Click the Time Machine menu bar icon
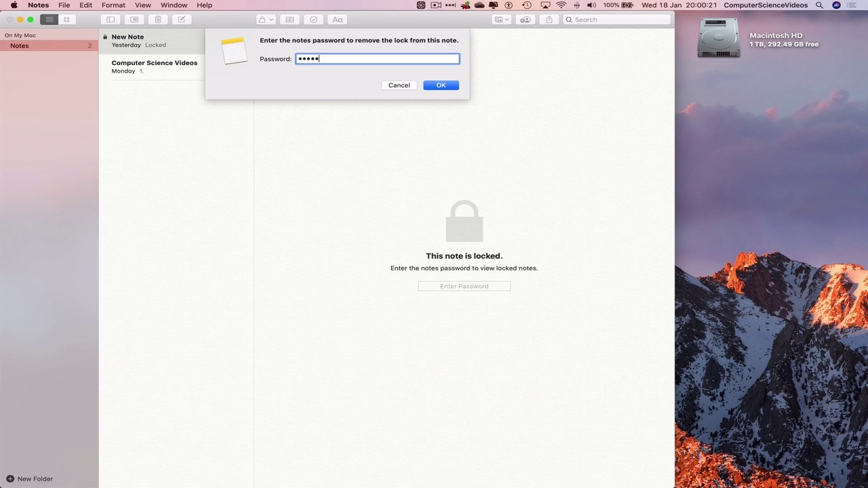This screenshot has width=868, height=488. pos(526,5)
